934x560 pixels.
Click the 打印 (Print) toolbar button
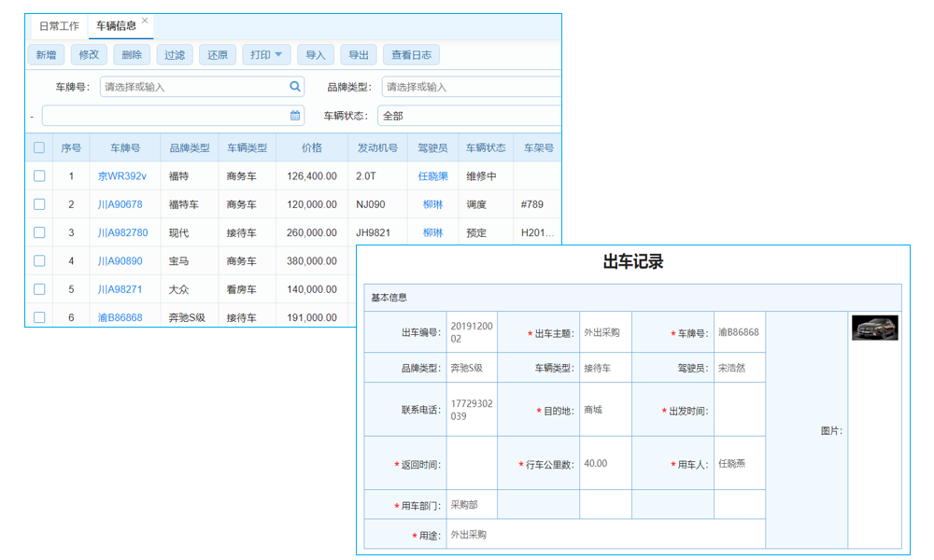coord(261,54)
